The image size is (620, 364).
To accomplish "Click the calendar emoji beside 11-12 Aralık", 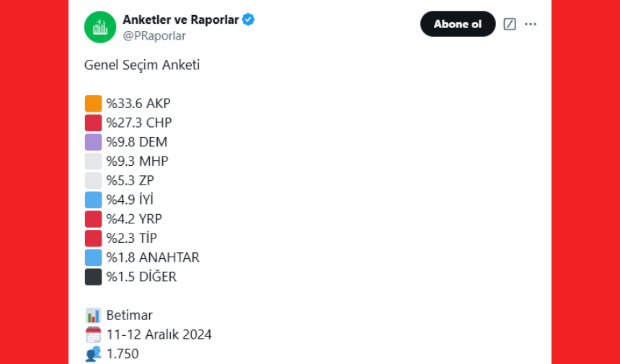I will (93, 334).
